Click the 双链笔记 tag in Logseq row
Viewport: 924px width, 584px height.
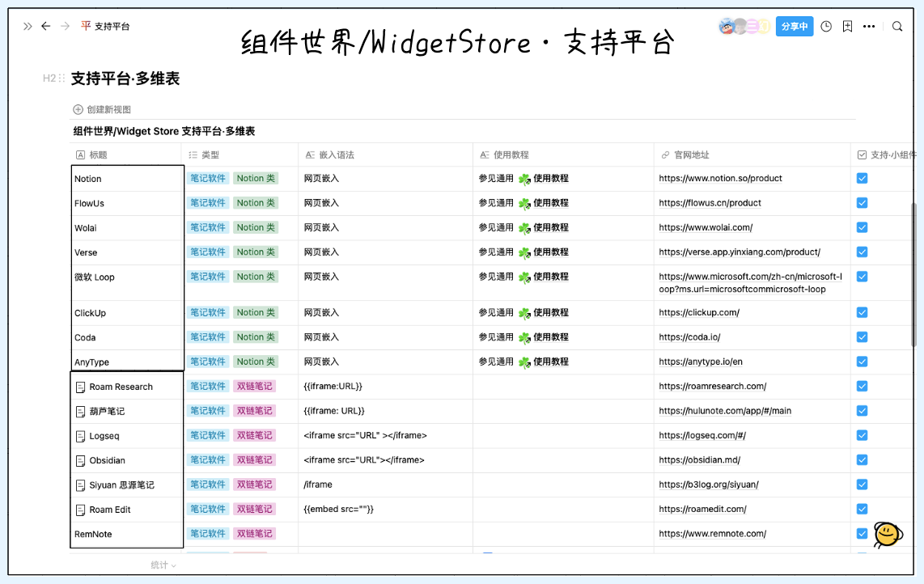pos(254,436)
